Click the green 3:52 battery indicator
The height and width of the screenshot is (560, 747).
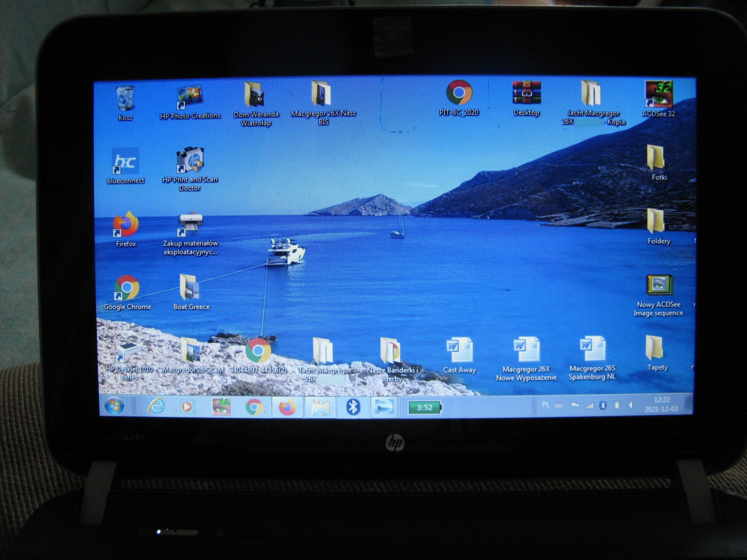tap(425, 407)
